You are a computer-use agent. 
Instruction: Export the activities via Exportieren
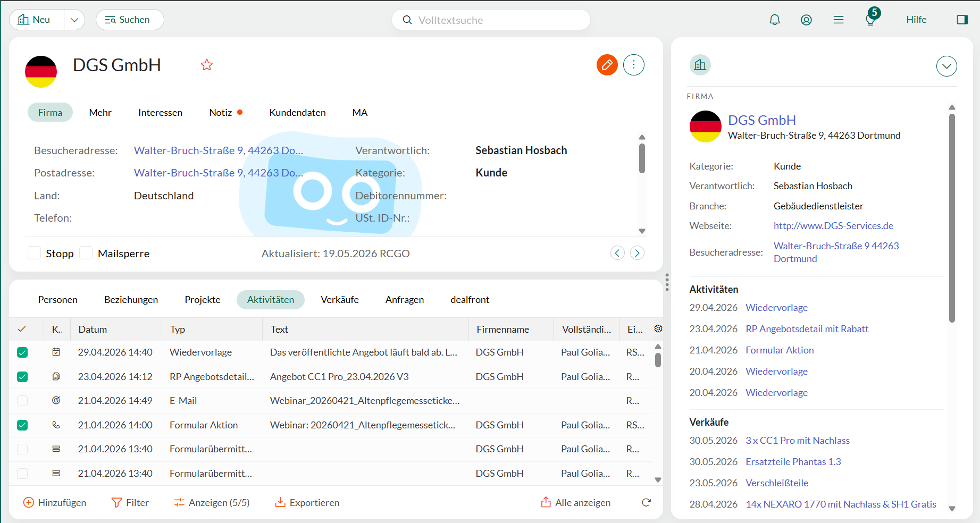[307, 502]
